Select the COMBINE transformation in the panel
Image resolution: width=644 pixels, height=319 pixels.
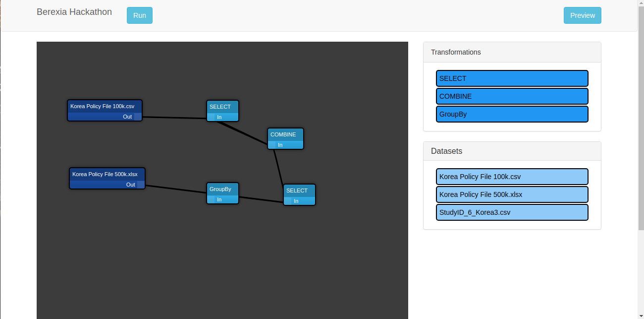512,96
